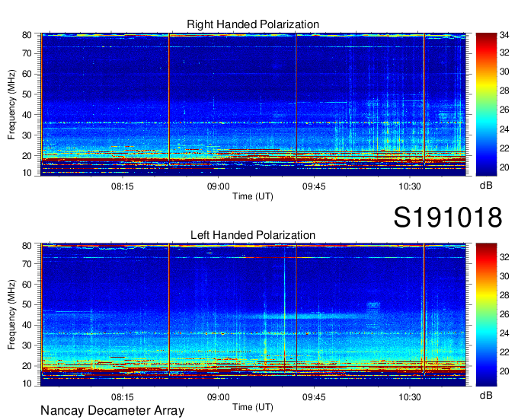Image resolution: width=518 pixels, height=420 pixels.
Task: Click the 10:30 time tick under bottom plot
Action: pos(410,397)
